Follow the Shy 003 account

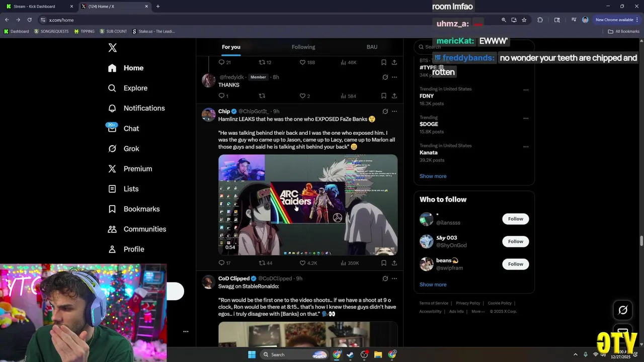(x=516, y=241)
